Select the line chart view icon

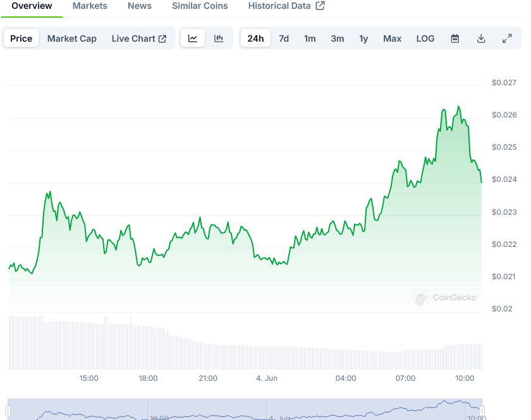click(193, 39)
